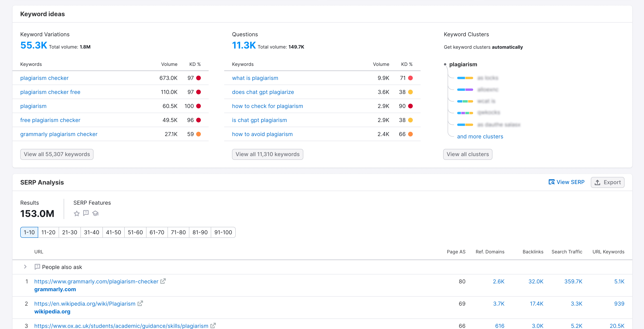
Task: Select the 21-30 SERP results tab
Action: click(69, 232)
